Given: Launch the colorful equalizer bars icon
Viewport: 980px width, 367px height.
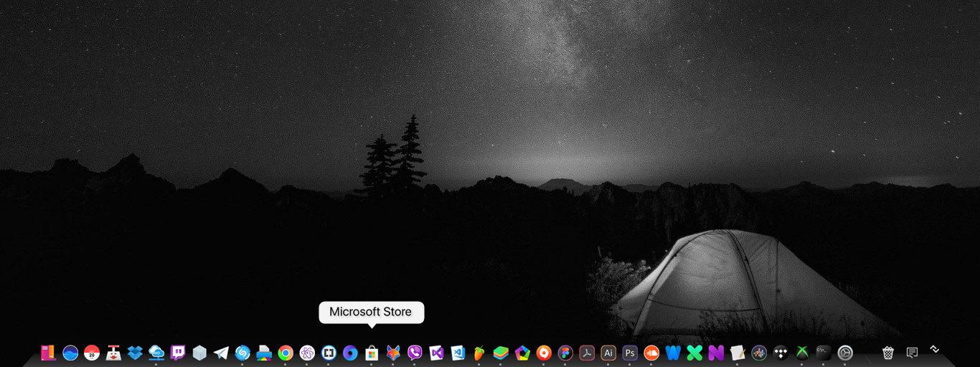Looking at the screenshot, I should [x=759, y=353].
